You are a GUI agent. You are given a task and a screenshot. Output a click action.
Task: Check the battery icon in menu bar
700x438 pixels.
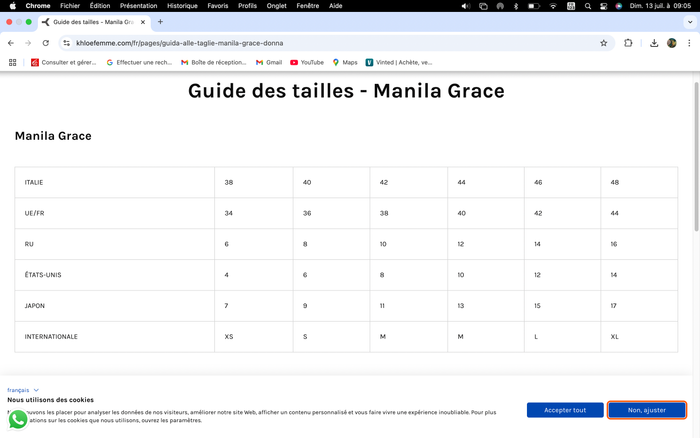click(534, 6)
